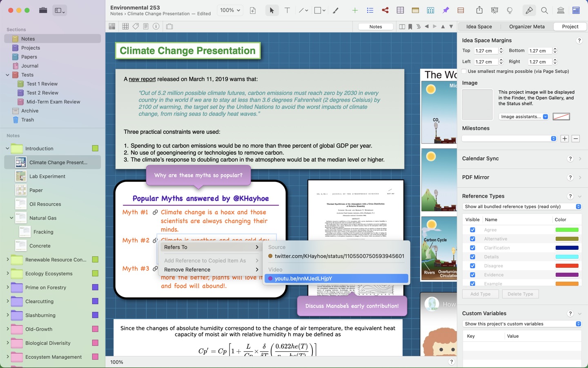Click the tag icon in view bar
The height and width of the screenshot is (368, 588).
coord(136,27)
